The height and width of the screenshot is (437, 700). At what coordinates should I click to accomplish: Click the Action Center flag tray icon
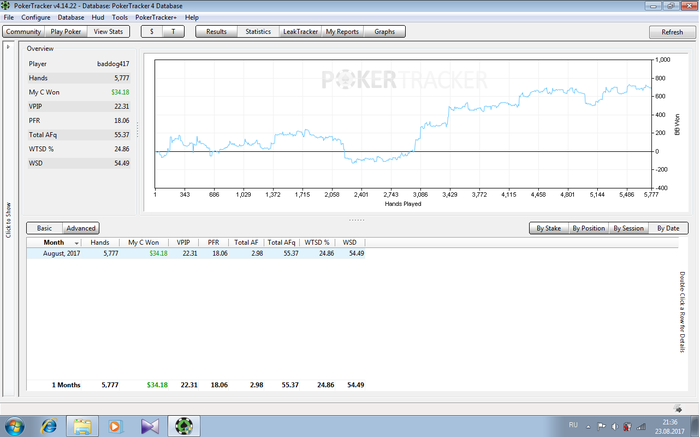(601, 427)
